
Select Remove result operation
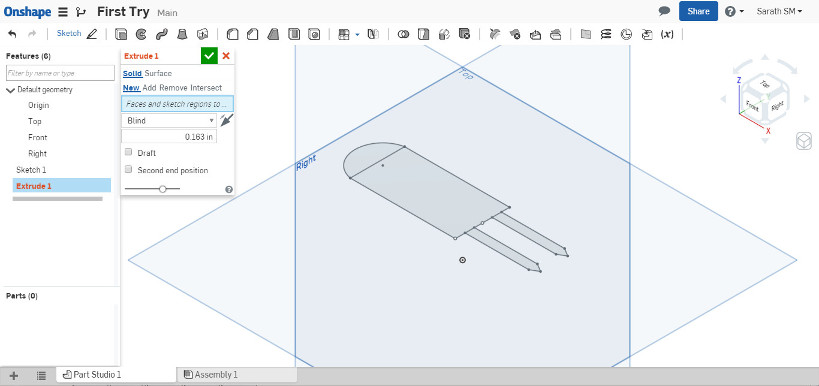[173, 88]
